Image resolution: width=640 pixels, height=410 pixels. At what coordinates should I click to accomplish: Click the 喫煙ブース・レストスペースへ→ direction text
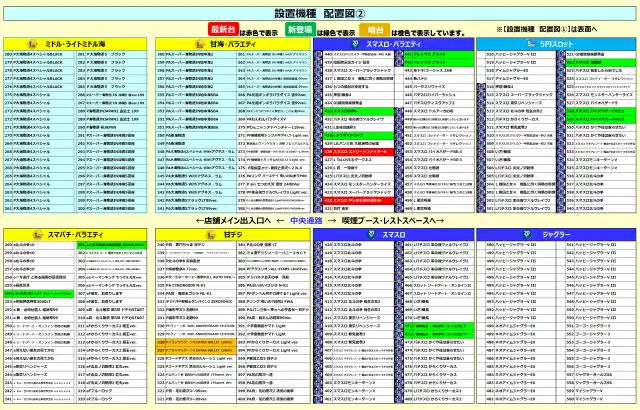click(393, 221)
